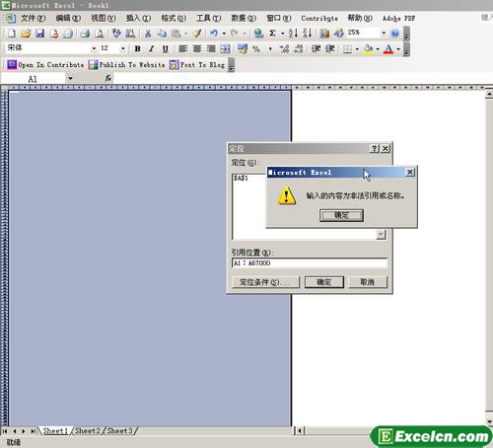The image size is (493, 448).
Task: Click the Format Painter brush icon
Action: coord(197,33)
